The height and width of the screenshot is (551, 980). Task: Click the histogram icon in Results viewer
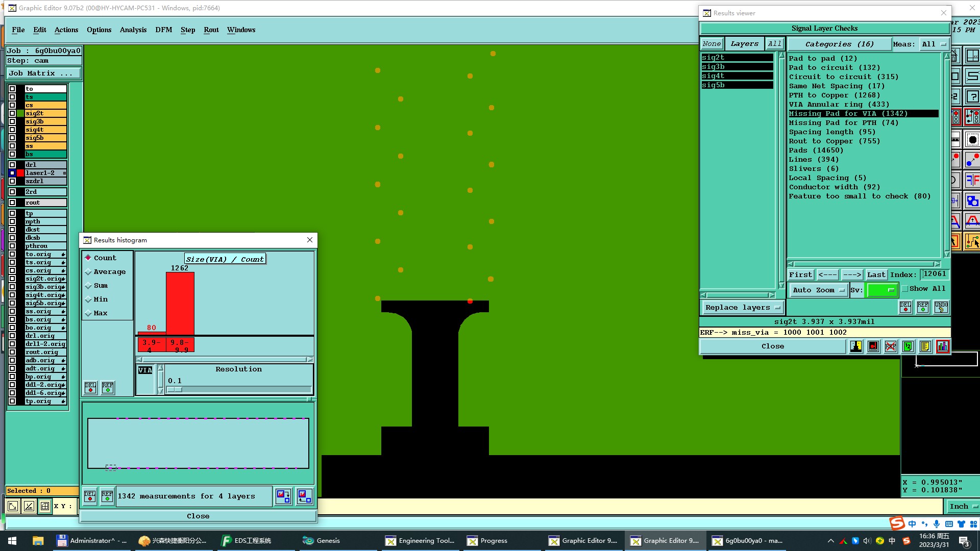942,346
